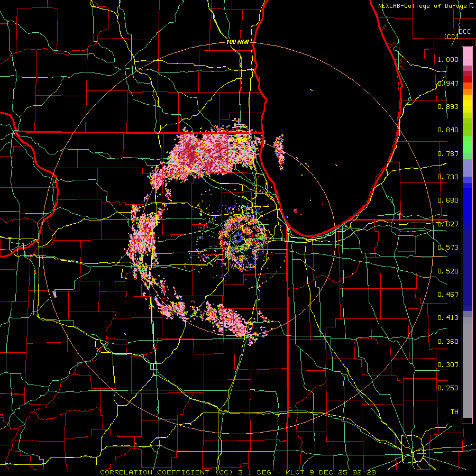Pick the orange swatch below 0.947
This screenshot has width=476, height=476.
click(467, 91)
